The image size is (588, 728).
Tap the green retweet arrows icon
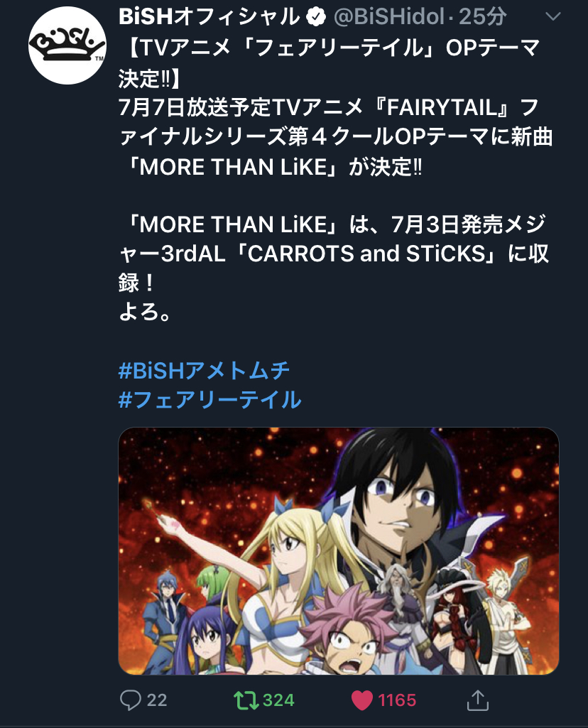tap(246, 700)
